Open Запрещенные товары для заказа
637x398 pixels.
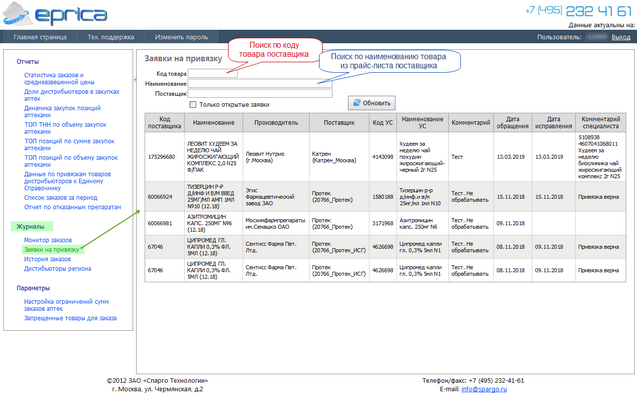coord(70,318)
